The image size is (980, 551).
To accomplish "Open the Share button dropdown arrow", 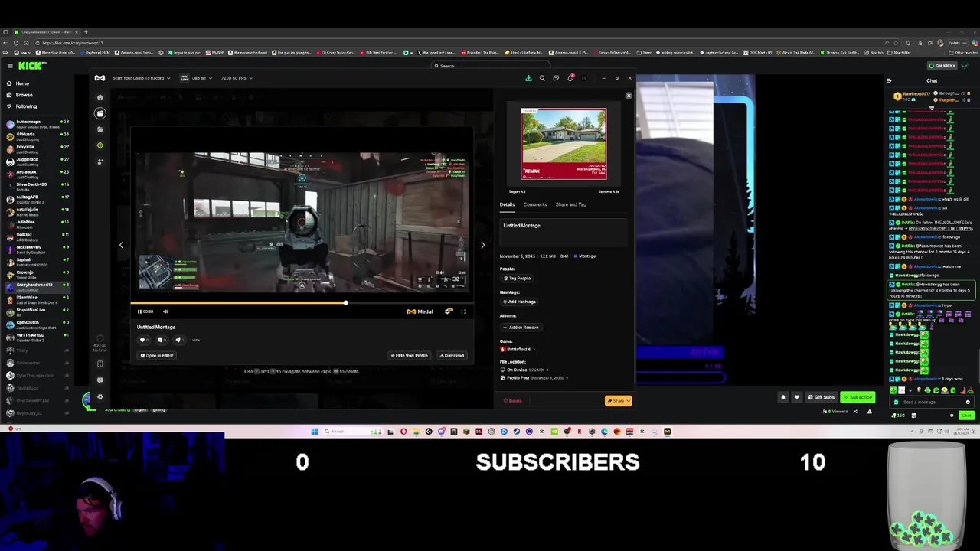I will pyautogui.click(x=628, y=401).
